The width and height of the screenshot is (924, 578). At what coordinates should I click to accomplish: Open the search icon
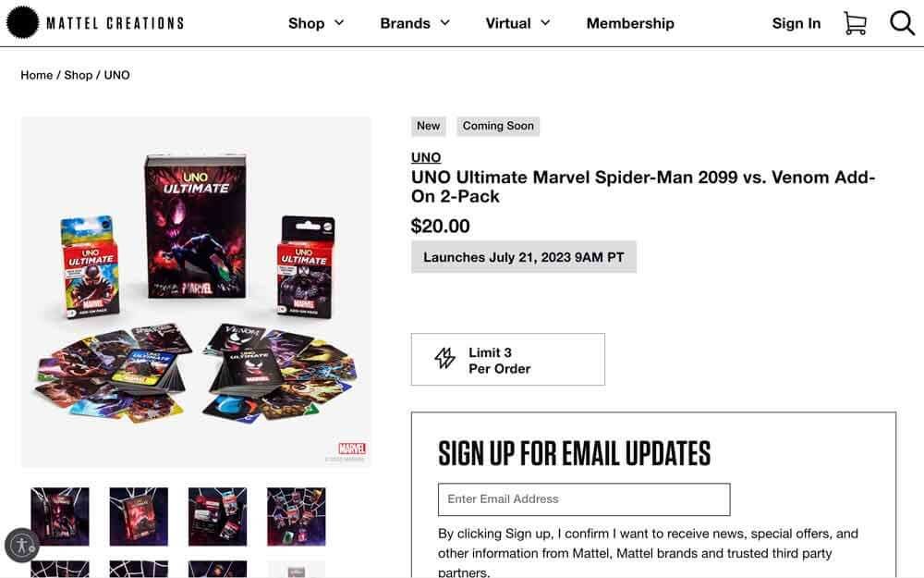(x=901, y=23)
